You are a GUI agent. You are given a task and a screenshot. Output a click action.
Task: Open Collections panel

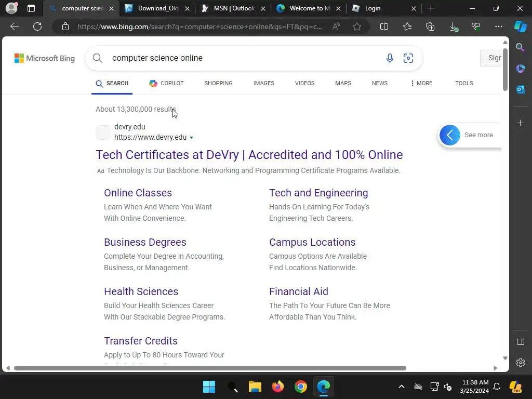430,26
